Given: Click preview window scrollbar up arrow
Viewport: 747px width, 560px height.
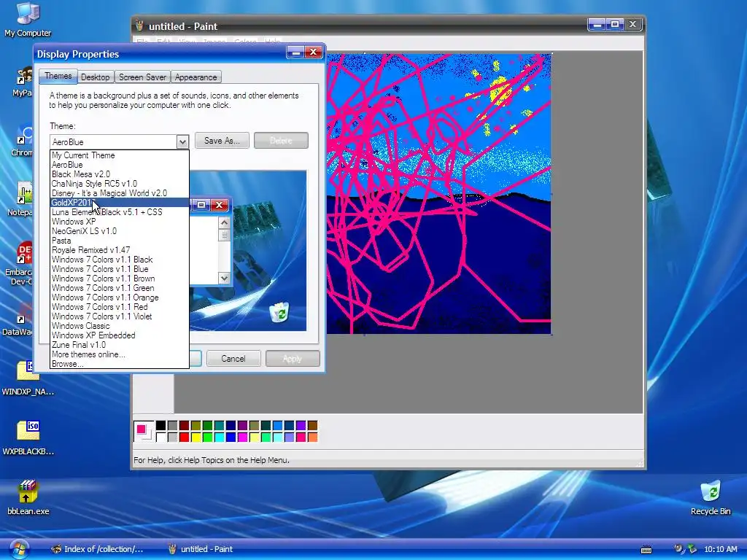Looking at the screenshot, I should coord(224,222).
